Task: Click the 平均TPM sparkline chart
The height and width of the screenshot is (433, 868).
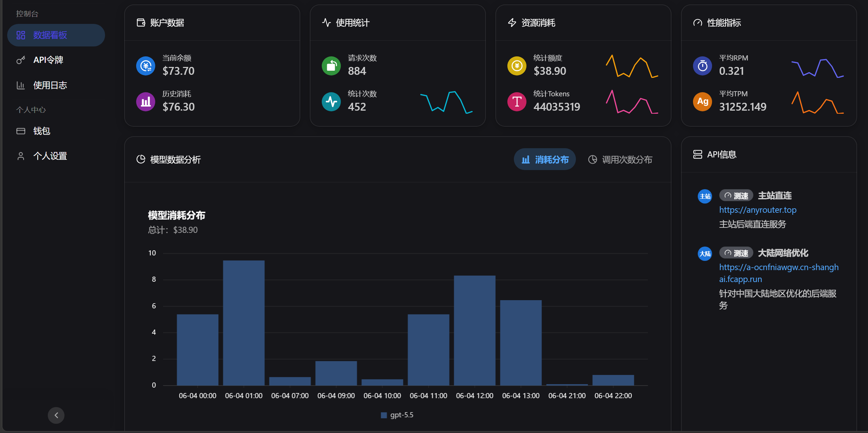Action: coord(818,102)
